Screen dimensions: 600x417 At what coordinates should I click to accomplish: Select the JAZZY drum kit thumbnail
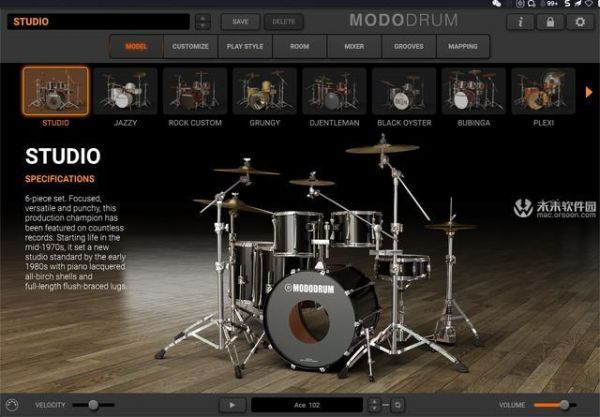pyautogui.click(x=125, y=91)
